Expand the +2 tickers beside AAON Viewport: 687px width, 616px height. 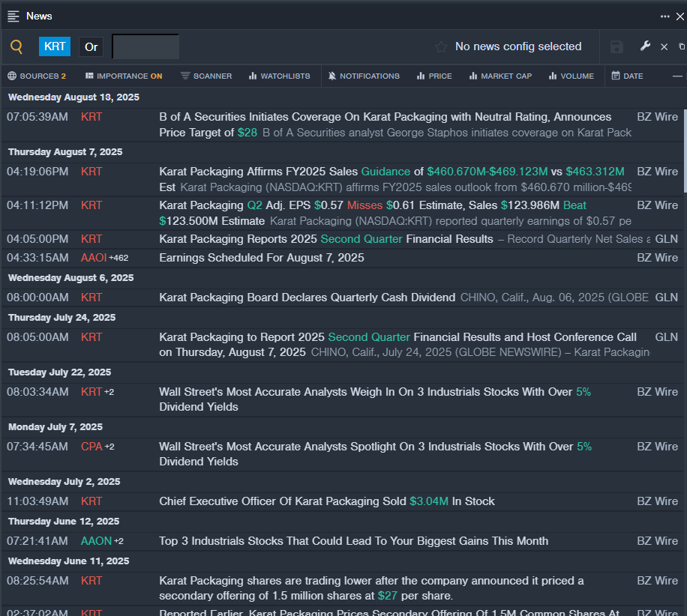pos(118,541)
